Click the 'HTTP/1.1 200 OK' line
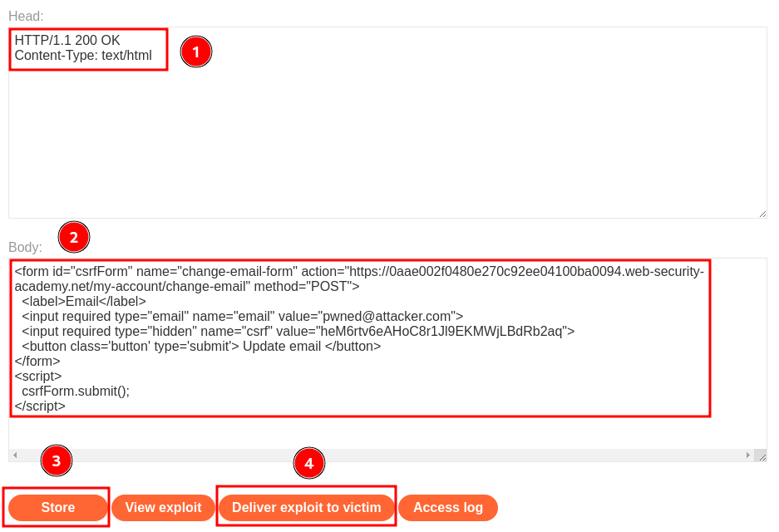779x532 pixels. pos(67,40)
